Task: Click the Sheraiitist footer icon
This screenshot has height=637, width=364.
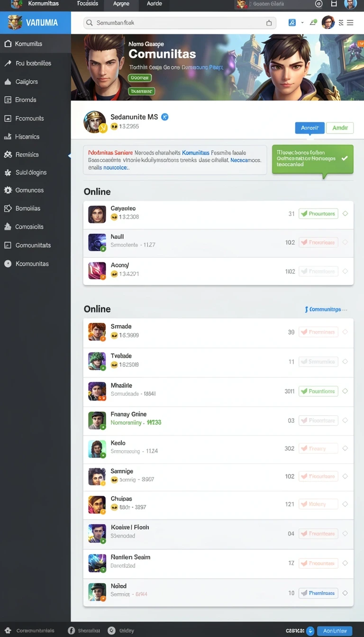Action: (72, 631)
